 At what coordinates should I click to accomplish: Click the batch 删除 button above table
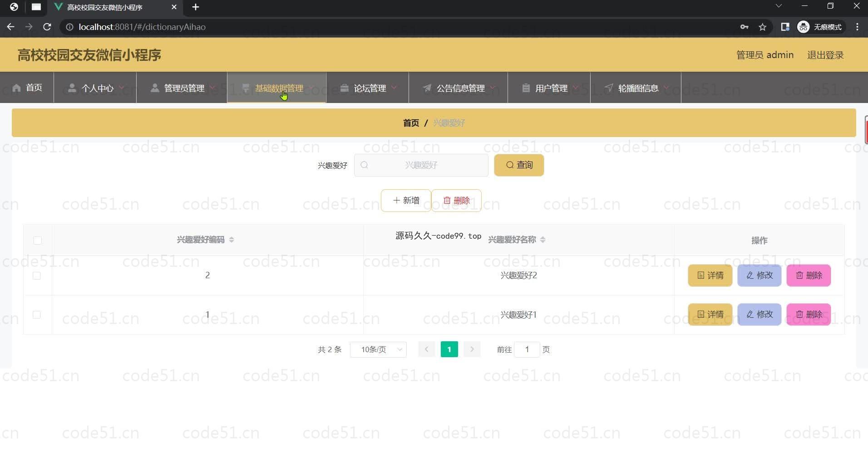coord(456,201)
